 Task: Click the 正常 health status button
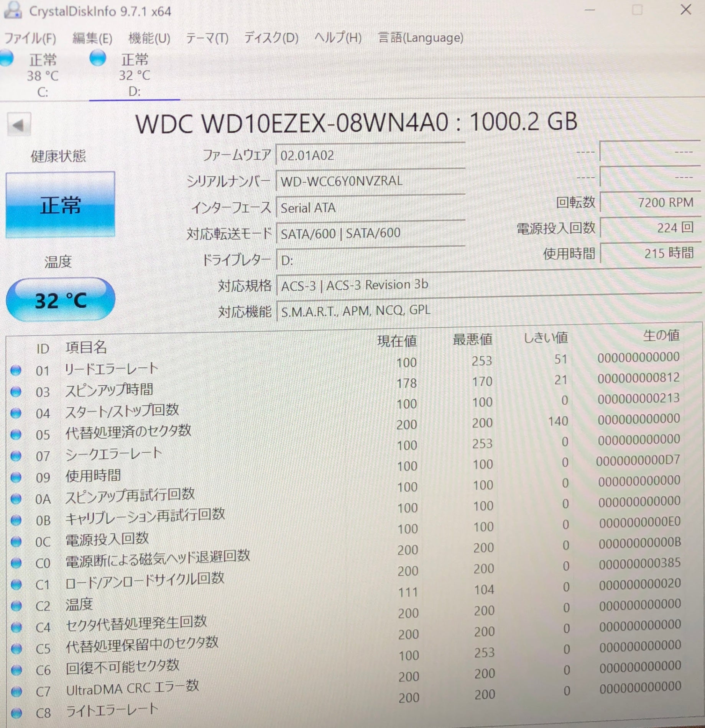[60, 205]
